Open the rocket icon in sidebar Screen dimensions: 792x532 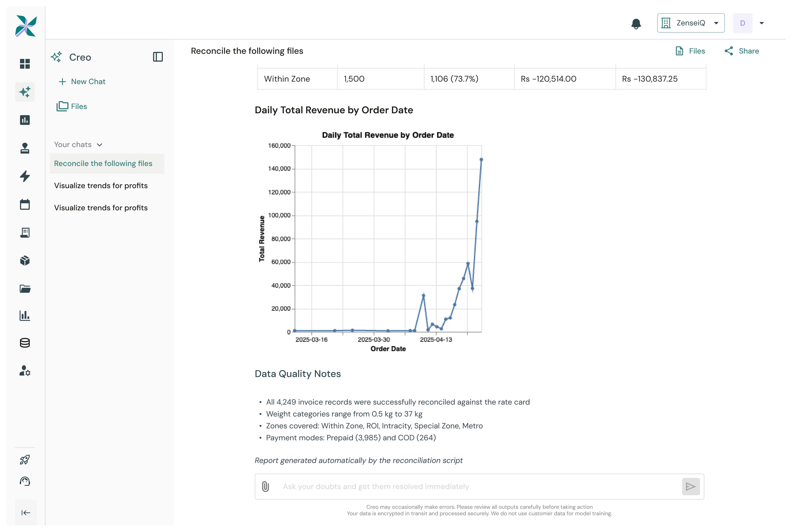(25, 460)
